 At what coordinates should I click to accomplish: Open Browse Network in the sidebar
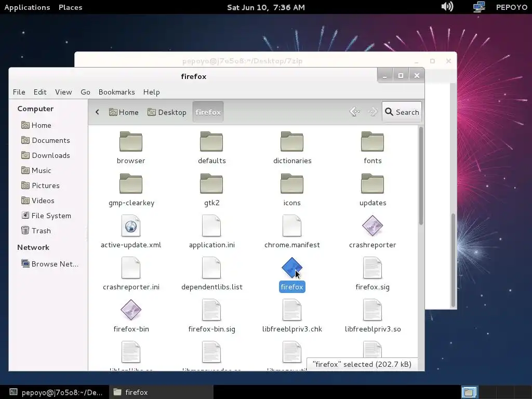49,263
